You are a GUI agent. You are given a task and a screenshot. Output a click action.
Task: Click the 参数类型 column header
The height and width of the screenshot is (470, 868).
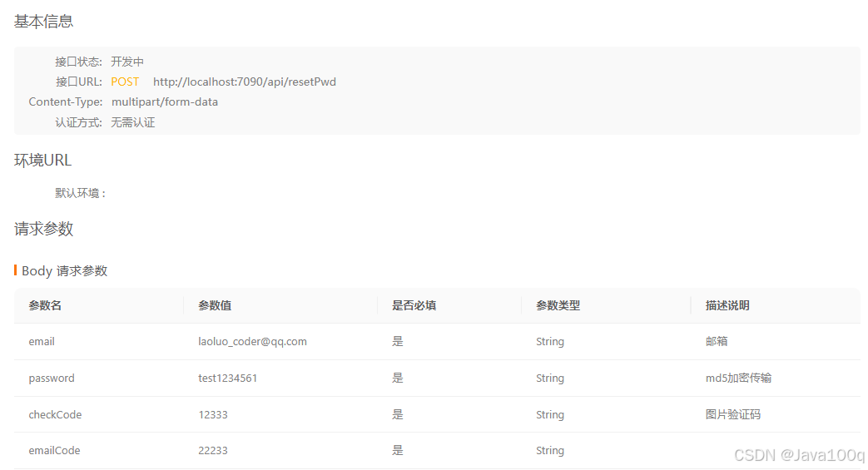point(558,305)
